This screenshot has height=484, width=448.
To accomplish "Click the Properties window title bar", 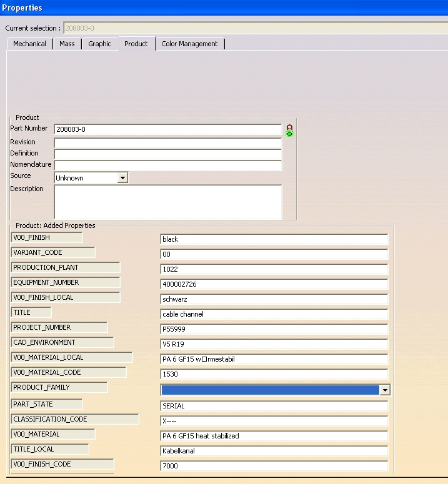I will coord(224,7).
